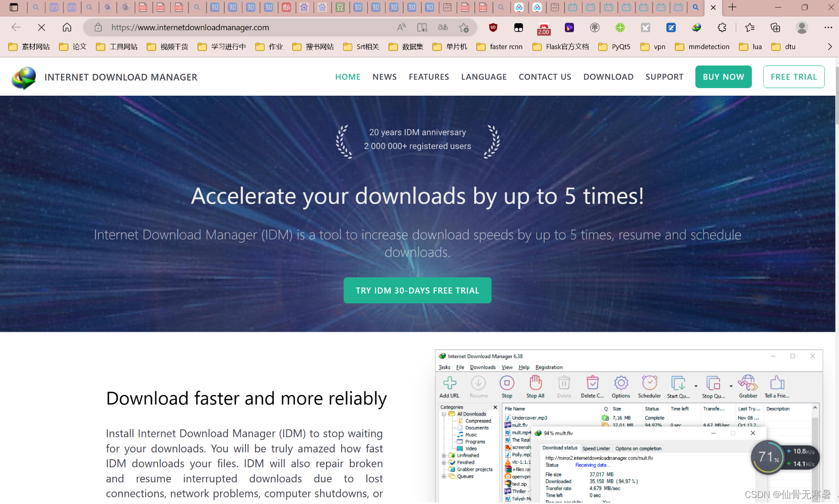Go to the browser home page icon
The height and width of the screenshot is (504, 839).
point(67,27)
